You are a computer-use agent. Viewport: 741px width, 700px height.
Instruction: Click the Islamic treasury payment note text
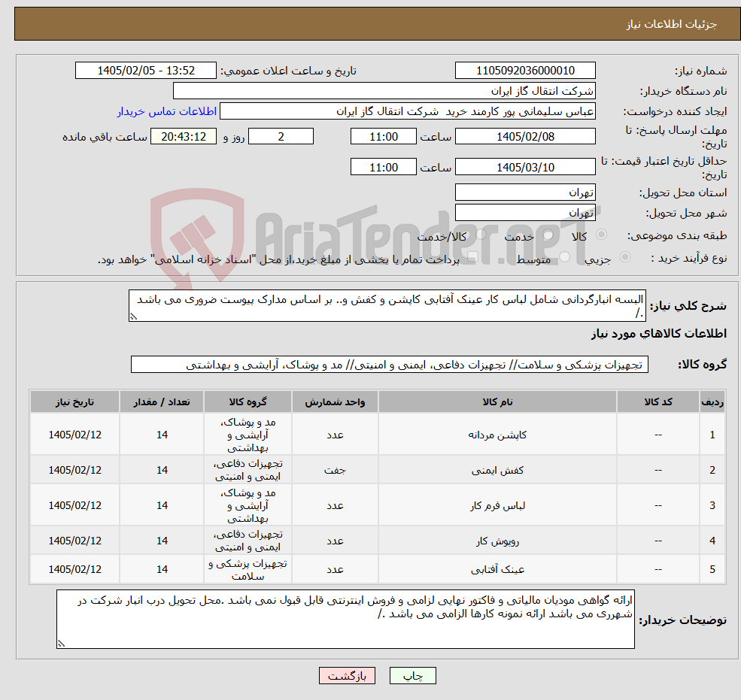click(x=278, y=259)
